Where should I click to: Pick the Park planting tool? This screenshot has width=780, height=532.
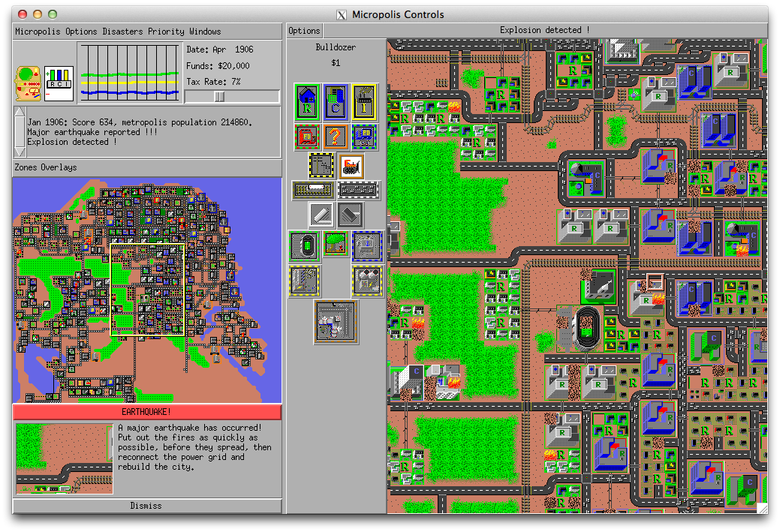tap(335, 245)
